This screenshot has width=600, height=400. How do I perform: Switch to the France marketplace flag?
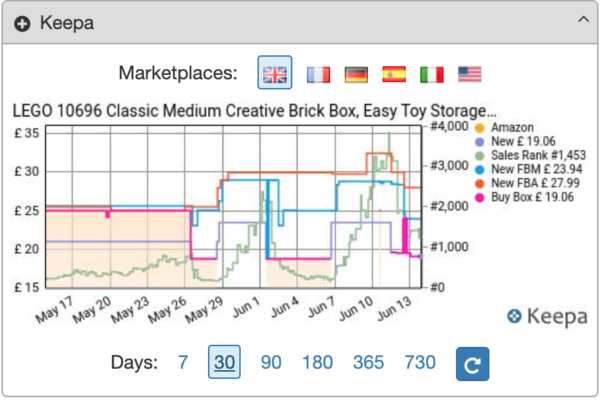click(x=318, y=74)
